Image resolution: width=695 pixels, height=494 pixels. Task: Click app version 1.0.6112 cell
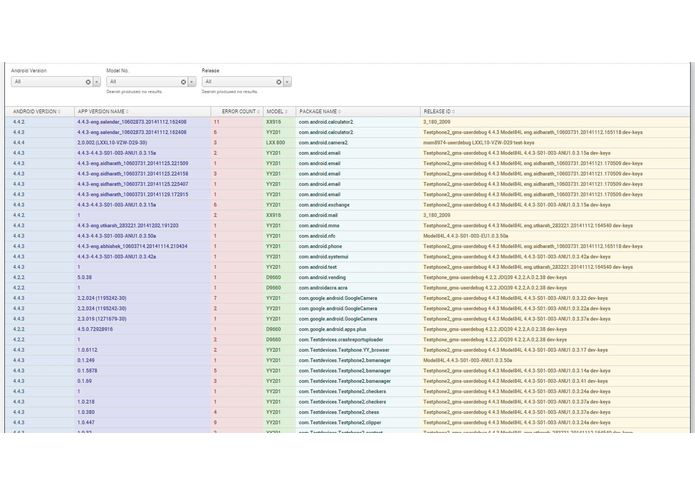tap(143, 350)
